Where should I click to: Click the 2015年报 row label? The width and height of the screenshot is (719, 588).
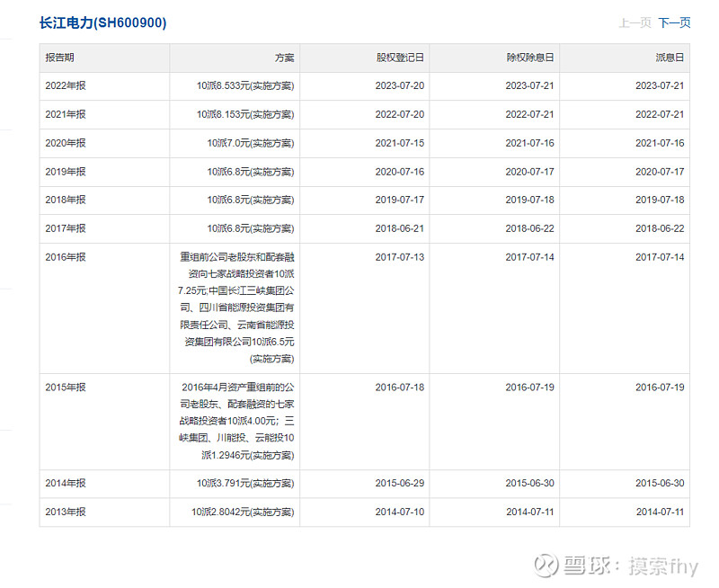point(65,388)
